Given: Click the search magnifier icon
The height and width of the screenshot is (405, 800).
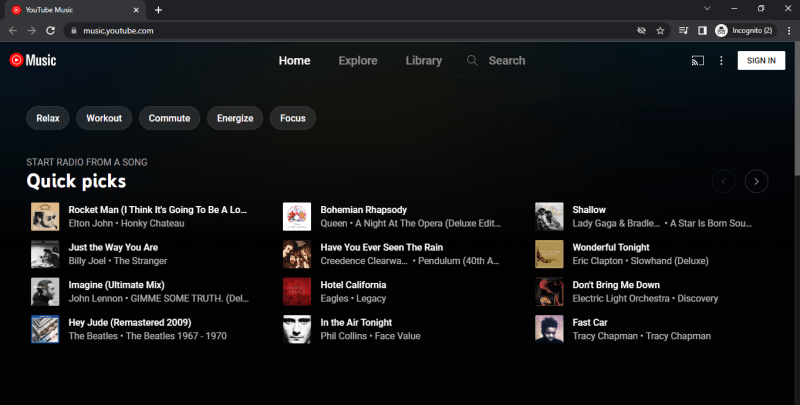Looking at the screenshot, I should 472,60.
